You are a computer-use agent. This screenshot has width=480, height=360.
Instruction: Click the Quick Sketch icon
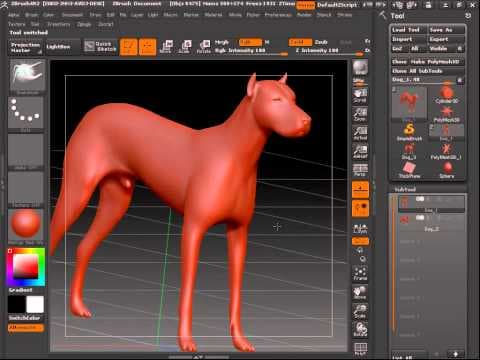point(100,46)
